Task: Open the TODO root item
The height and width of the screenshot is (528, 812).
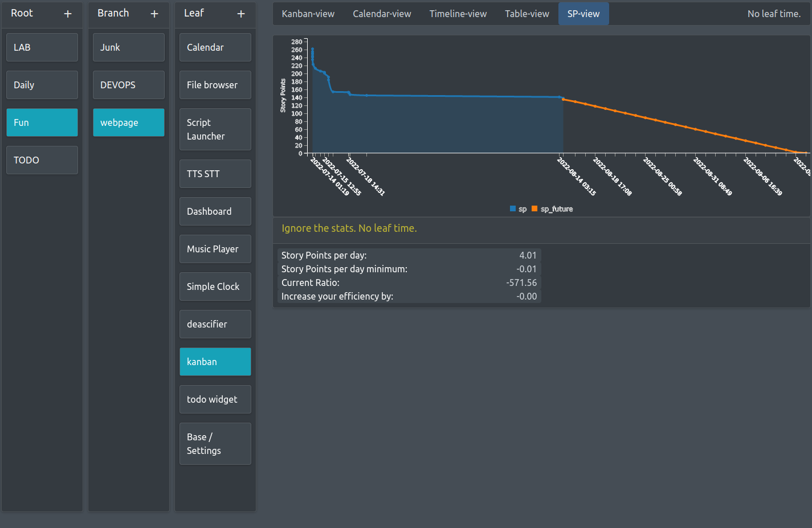Action: 42,160
